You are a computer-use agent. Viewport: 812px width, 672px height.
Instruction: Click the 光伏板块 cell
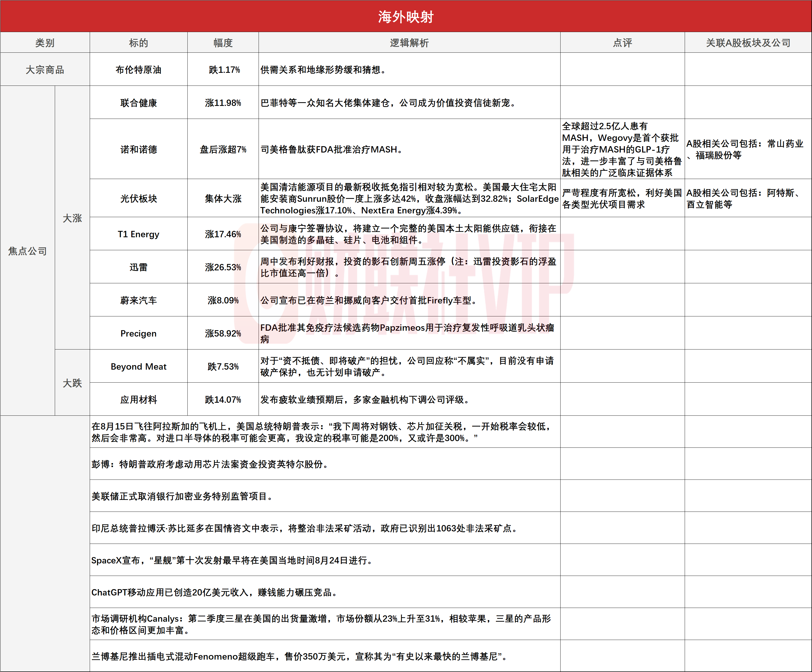[138, 198]
